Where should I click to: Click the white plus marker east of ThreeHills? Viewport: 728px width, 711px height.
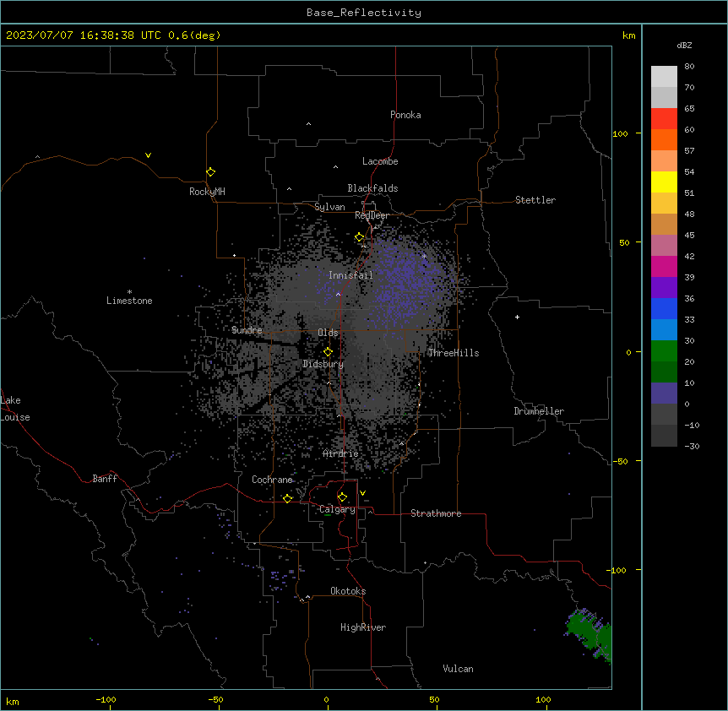click(517, 317)
